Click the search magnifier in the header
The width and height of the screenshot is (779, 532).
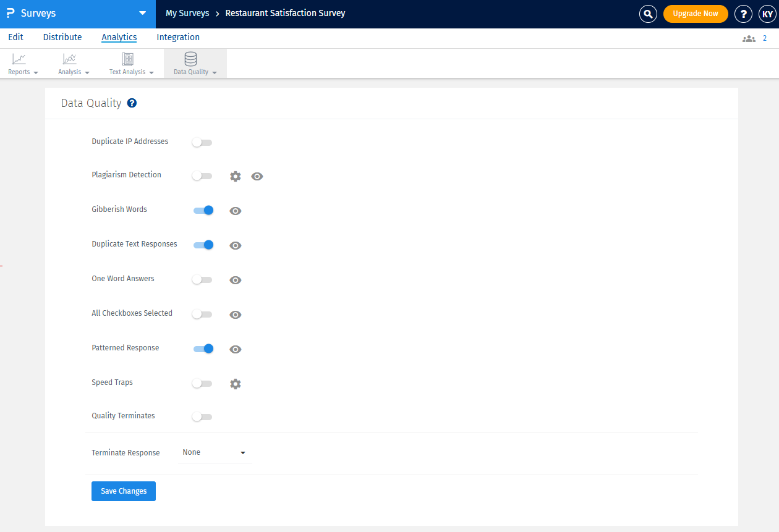tap(648, 13)
